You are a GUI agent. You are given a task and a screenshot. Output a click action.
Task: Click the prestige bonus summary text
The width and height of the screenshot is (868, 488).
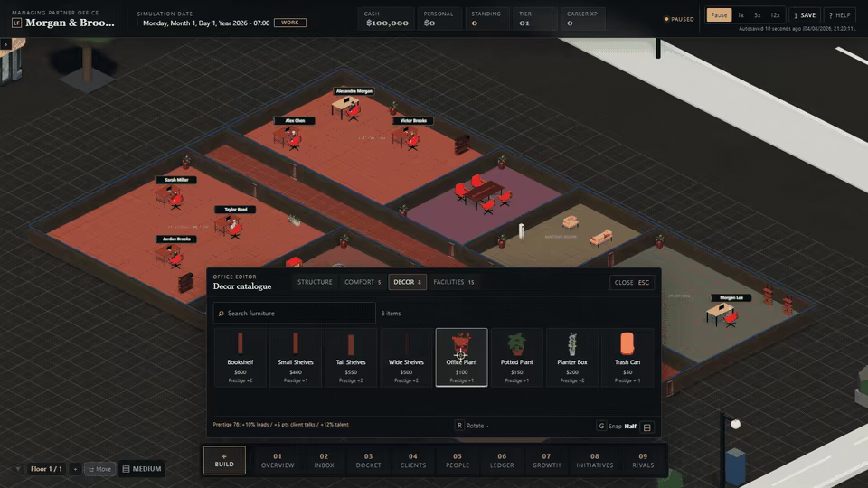point(280,425)
